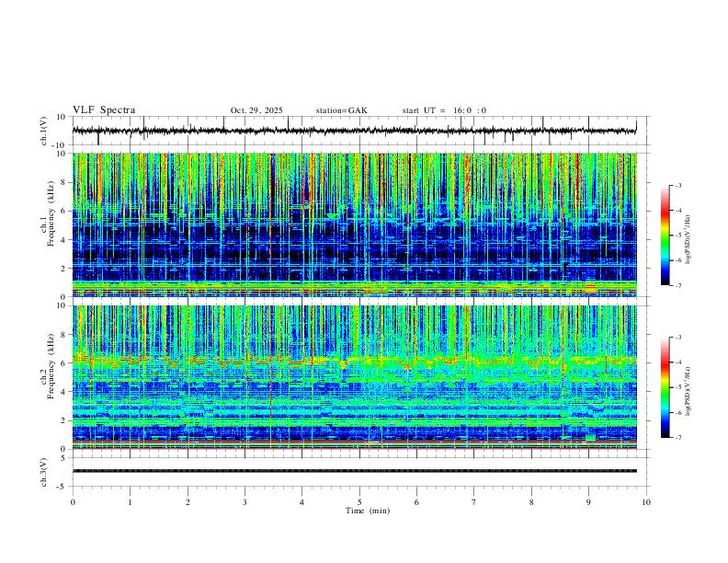The width and height of the screenshot is (728, 563).
Task: Click the ch.1 PSD color scale bar
Action: pos(665,236)
